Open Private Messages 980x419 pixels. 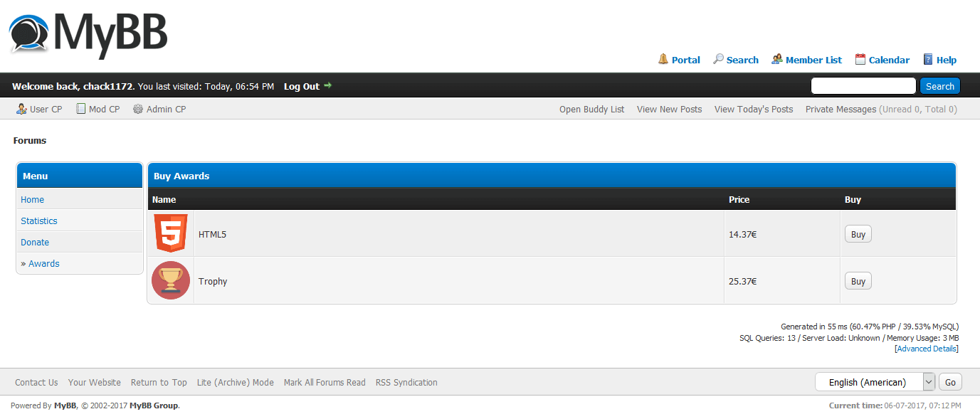841,109
